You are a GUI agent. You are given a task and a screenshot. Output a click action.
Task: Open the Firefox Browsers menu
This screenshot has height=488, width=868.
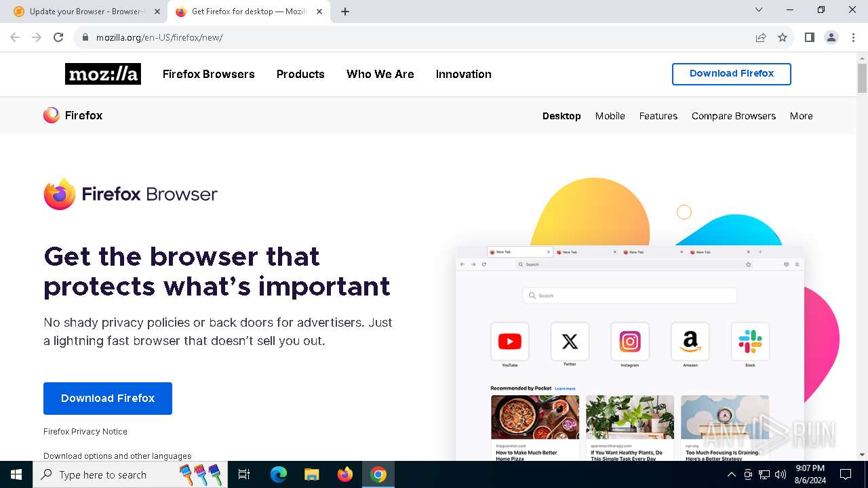point(209,74)
